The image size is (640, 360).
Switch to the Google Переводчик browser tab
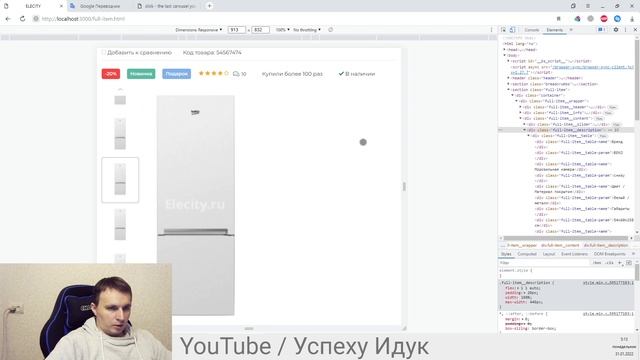coord(100,6)
